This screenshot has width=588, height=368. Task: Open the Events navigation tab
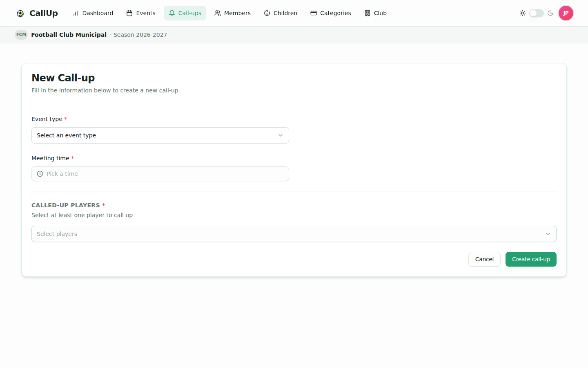141,13
